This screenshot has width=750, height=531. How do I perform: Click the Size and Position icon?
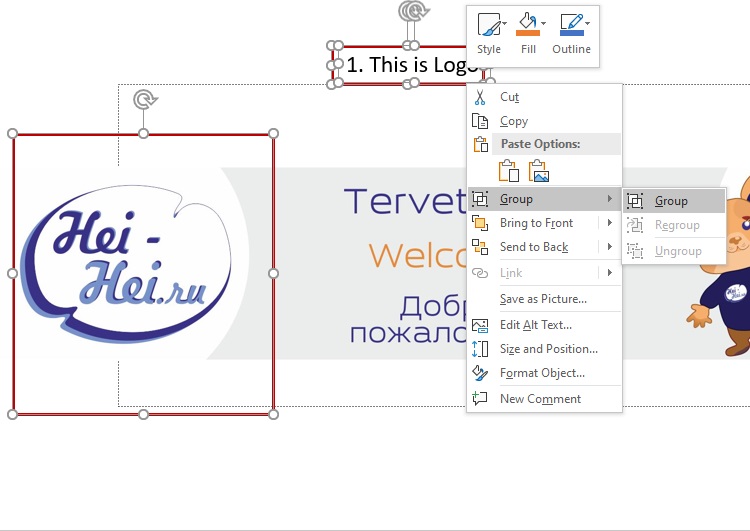click(x=480, y=349)
